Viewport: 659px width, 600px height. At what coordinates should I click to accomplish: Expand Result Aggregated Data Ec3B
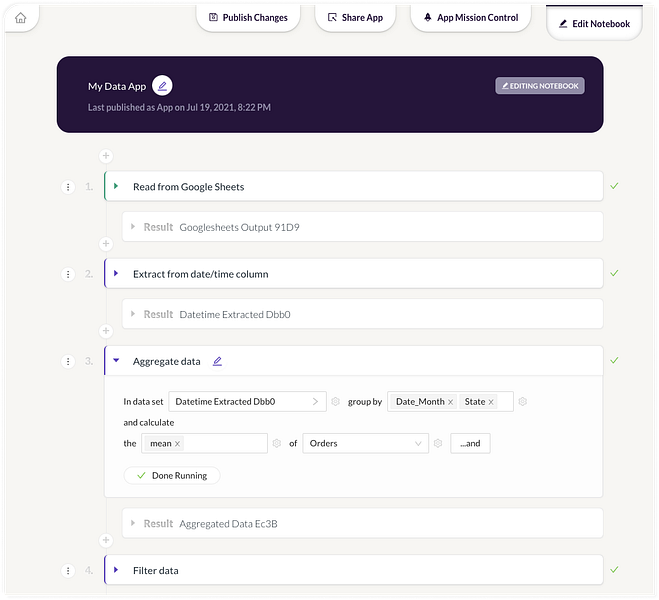[133, 523]
